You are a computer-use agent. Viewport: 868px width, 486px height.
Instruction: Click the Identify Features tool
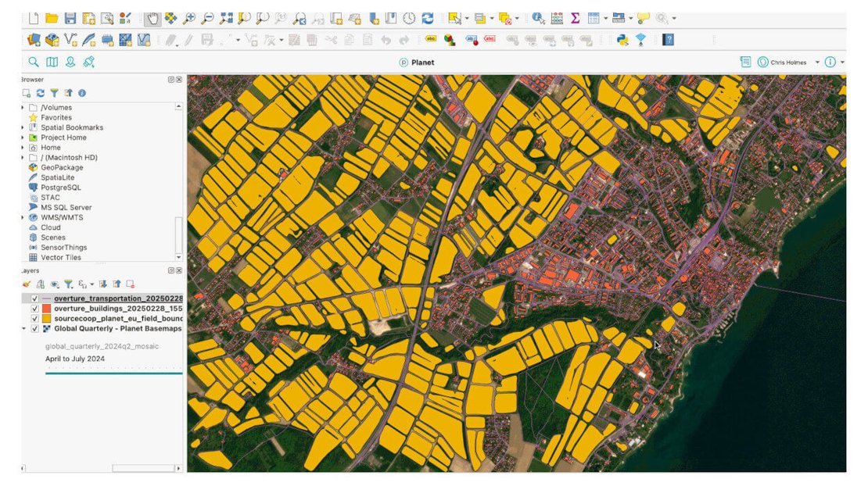(x=538, y=18)
